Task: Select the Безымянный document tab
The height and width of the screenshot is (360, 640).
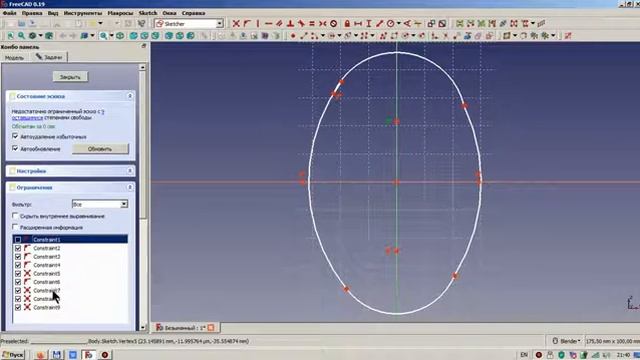Action: click(x=185, y=327)
